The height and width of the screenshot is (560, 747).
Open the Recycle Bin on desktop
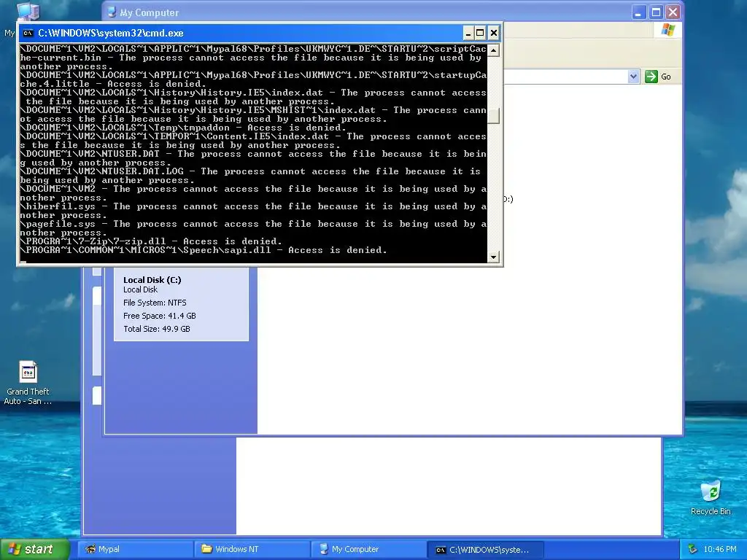pos(711,497)
